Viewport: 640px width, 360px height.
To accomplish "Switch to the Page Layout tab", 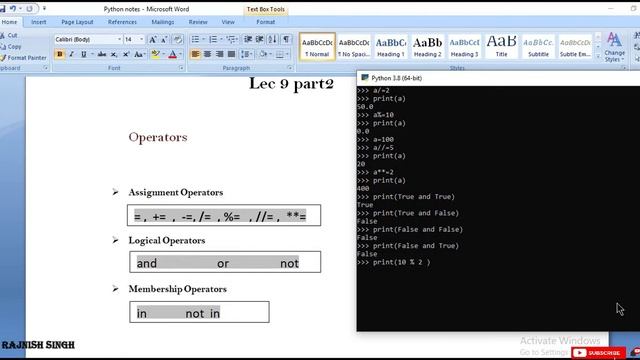I will pos(77,22).
